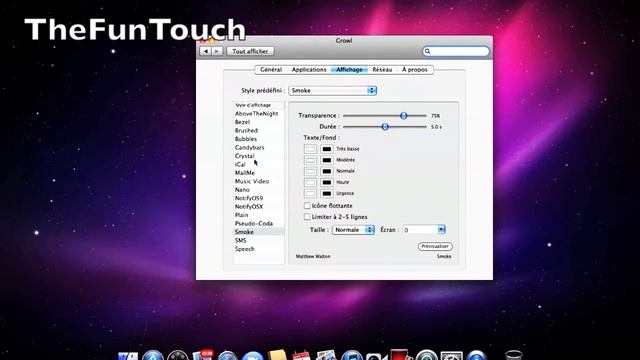Open text color swatch for Haute

point(310,182)
